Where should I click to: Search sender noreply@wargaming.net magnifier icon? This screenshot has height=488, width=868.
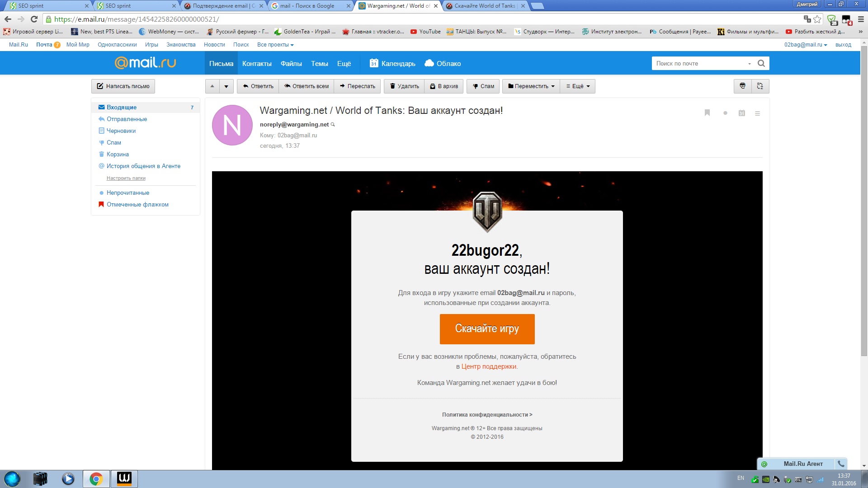click(x=333, y=125)
